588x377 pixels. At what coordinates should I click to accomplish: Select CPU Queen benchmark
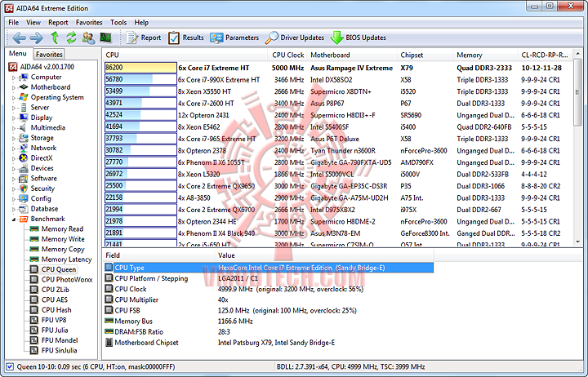(x=59, y=269)
